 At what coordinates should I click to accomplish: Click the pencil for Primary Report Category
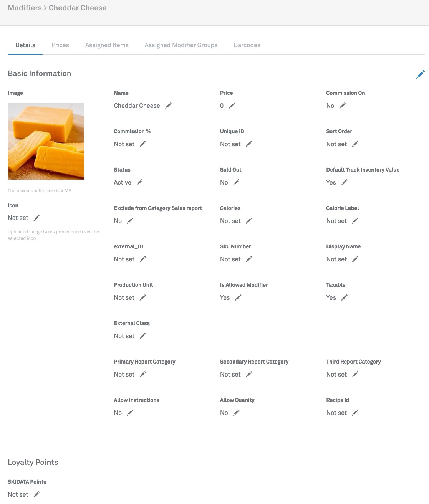[143, 374]
